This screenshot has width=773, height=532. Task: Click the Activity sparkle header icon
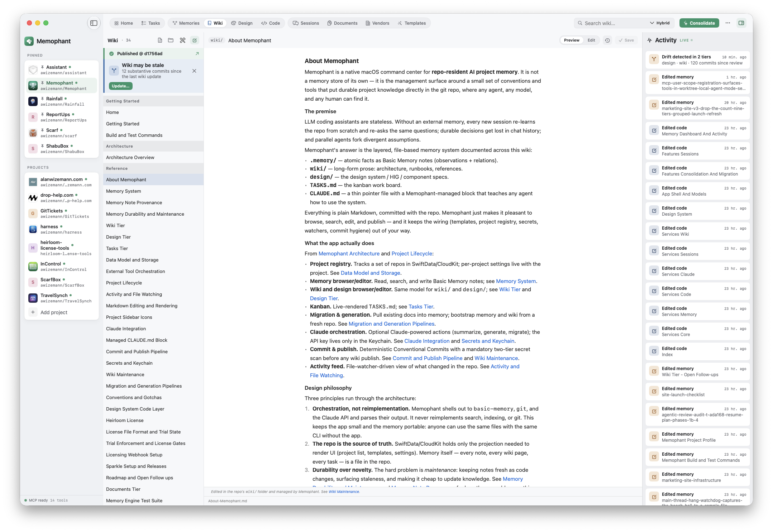(x=650, y=40)
